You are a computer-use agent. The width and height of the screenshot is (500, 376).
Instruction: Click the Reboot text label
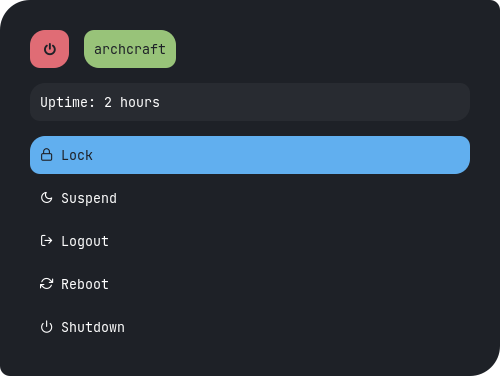[x=85, y=284]
